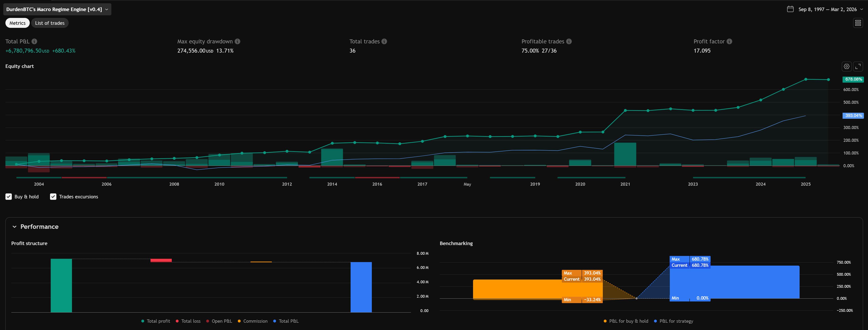This screenshot has height=330, width=868.
Task: Expand the equity chart to fullscreen
Action: point(858,66)
